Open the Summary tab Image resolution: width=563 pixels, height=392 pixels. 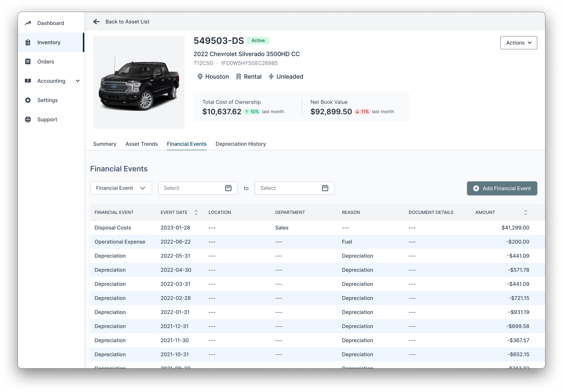coord(105,144)
